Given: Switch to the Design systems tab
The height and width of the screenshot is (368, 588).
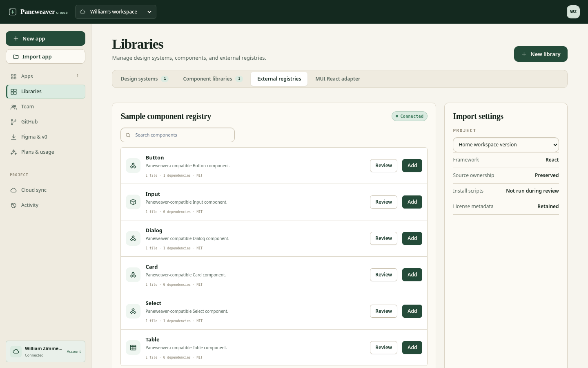Looking at the screenshot, I should 144,79.
